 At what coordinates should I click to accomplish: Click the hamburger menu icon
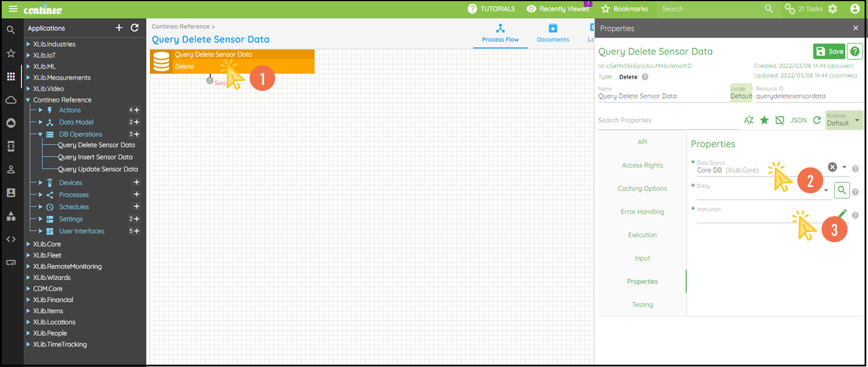13,9
